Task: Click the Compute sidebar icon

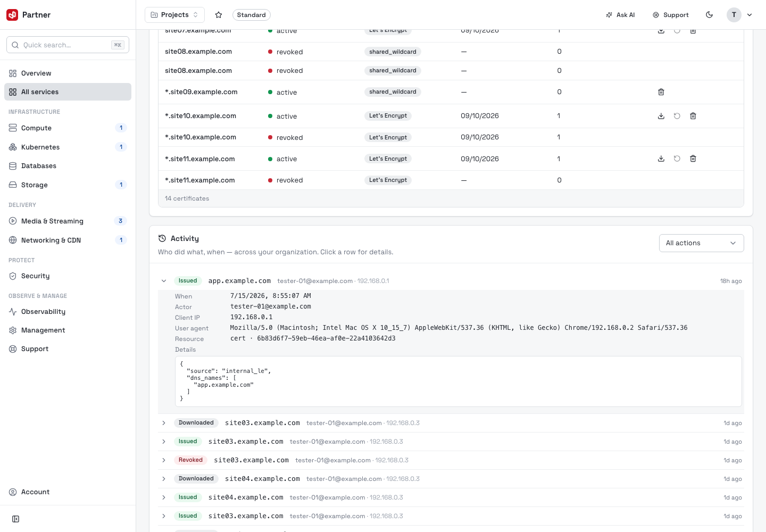Action: pyautogui.click(x=13, y=128)
